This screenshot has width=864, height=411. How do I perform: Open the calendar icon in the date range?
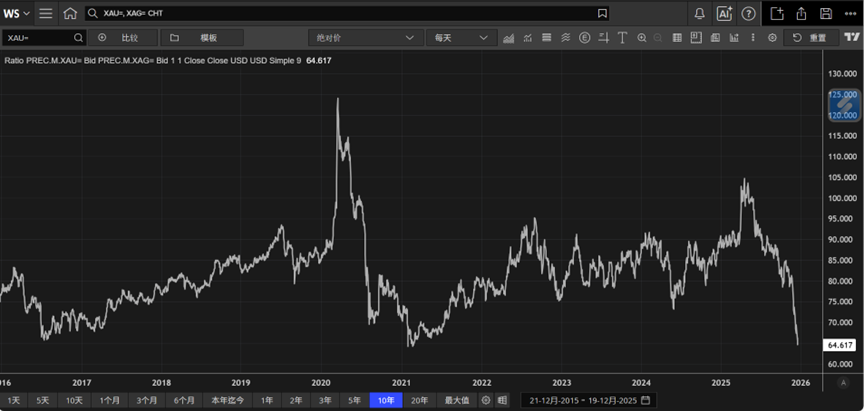click(645, 400)
